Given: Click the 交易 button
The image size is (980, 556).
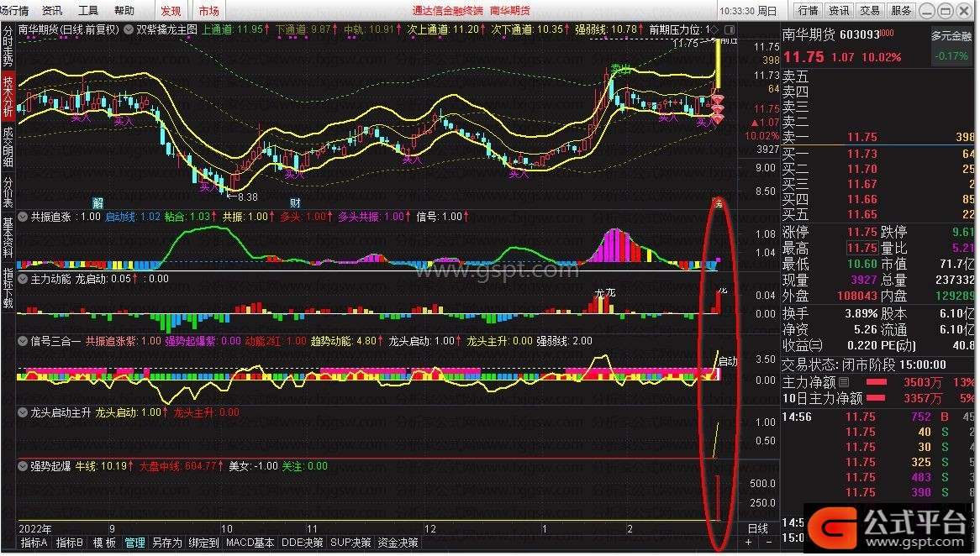Looking at the screenshot, I should [x=869, y=11].
